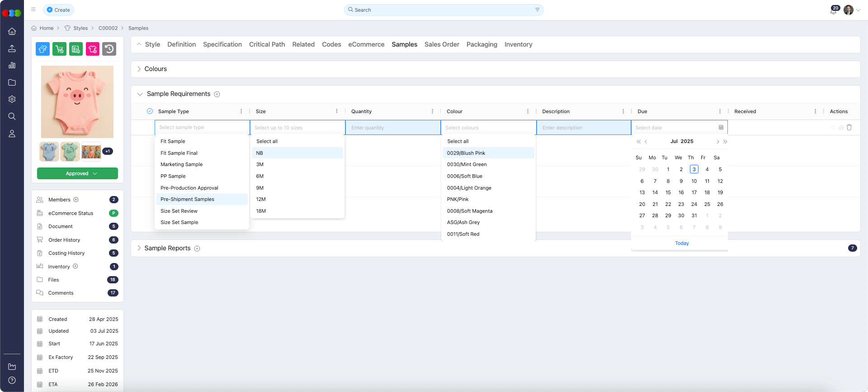Click the pink garment icon button
The height and width of the screenshot is (392, 868).
point(93,49)
